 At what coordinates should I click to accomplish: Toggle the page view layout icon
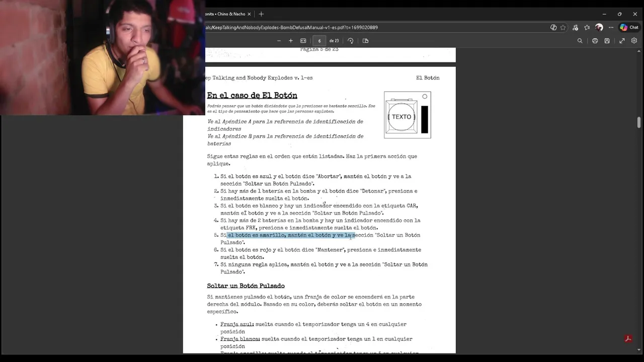[x=365, y=41]
